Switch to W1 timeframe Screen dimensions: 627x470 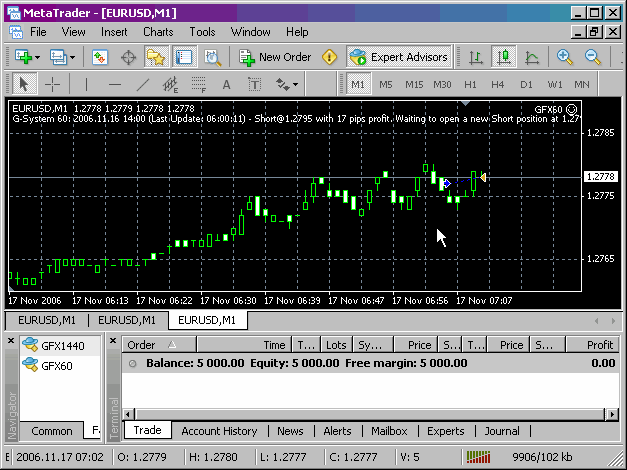pyautogui.click(x=555, y=84)
